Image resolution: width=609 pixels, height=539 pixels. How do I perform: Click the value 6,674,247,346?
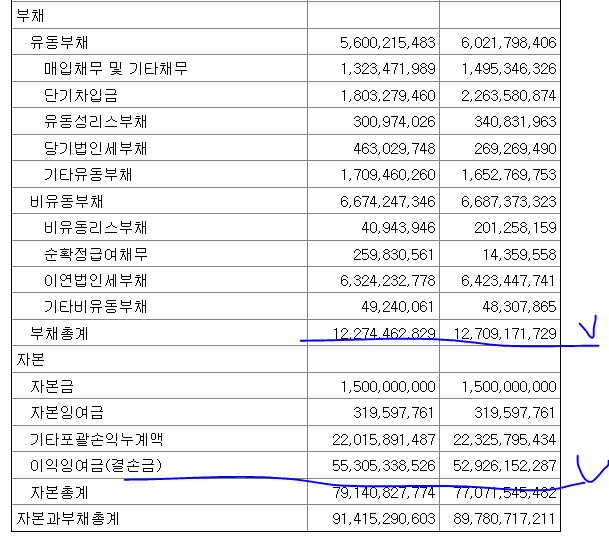387,202
